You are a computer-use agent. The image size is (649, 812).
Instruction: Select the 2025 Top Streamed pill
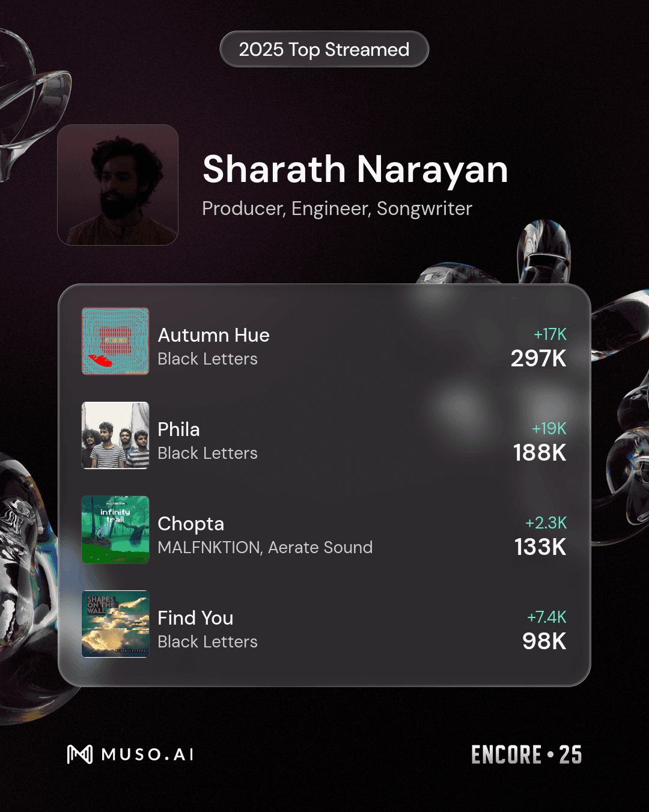pos(324,49)
